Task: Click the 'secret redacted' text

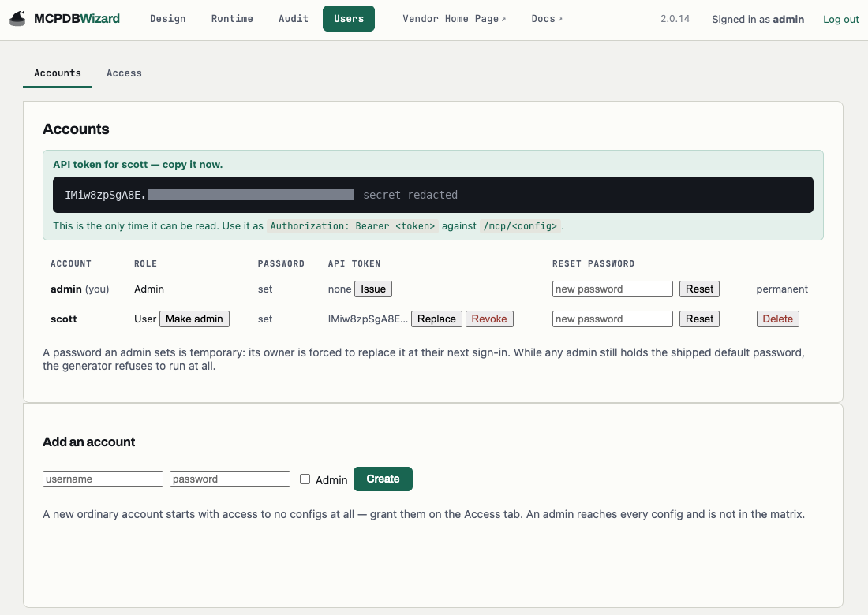Action: tap(410, 195)
